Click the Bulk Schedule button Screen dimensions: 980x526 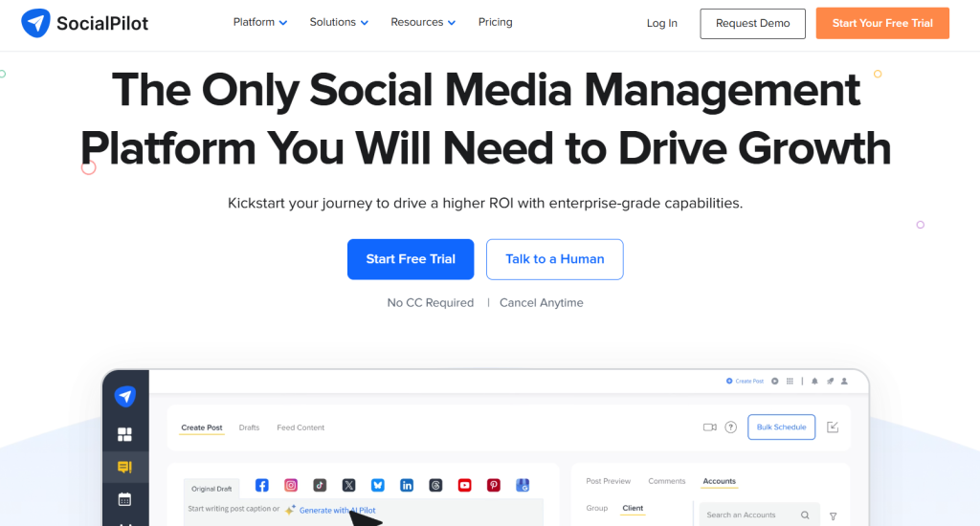[781, 427]
